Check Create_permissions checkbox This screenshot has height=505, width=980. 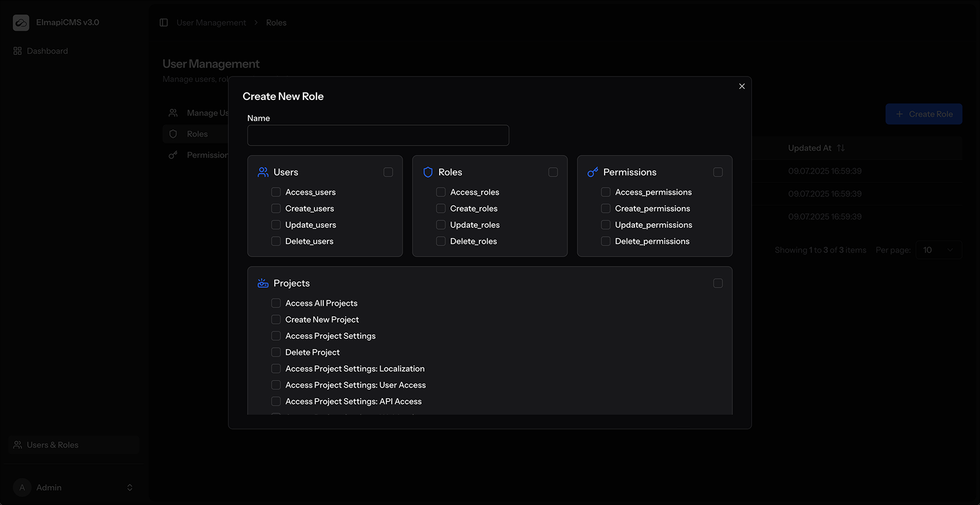[x=606, y=208]
